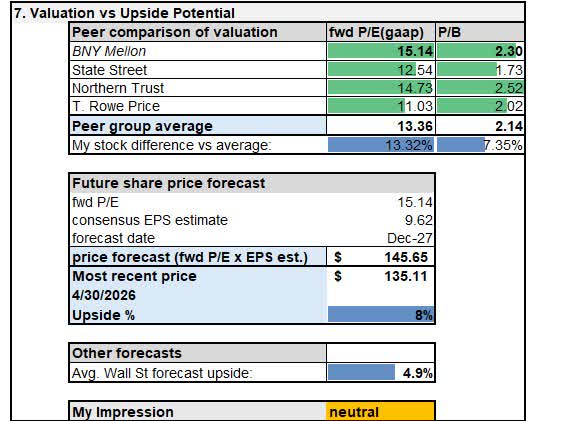Select the date 4/30/2026
This screenshot has width=576, height=421.
click(104, 295)
